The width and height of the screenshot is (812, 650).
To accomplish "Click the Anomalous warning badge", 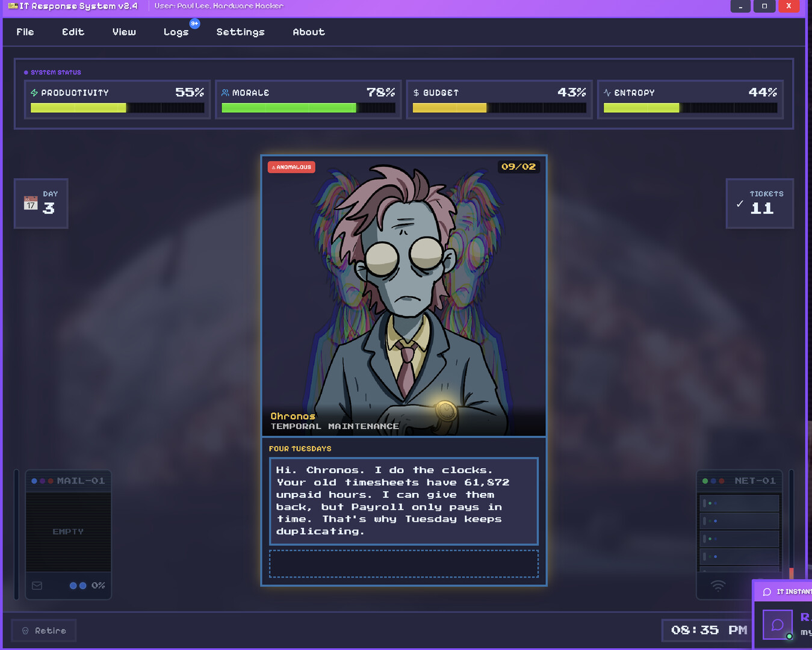I will tap(291, 167).
